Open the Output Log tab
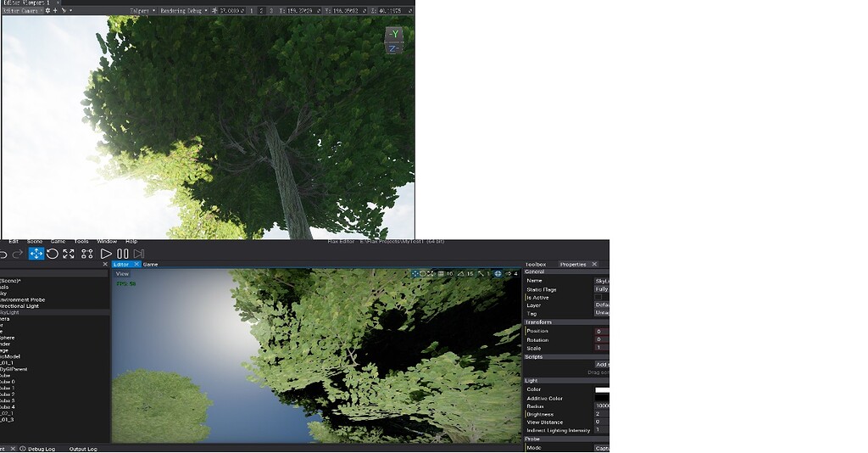Screen dimensions: 868x453 tap(83, 449)
